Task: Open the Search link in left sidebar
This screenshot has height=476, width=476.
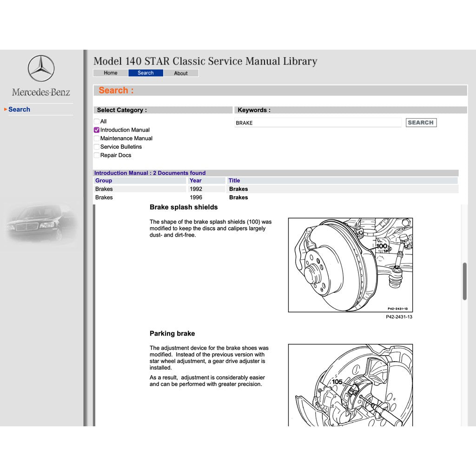Action: pos(20,109)
